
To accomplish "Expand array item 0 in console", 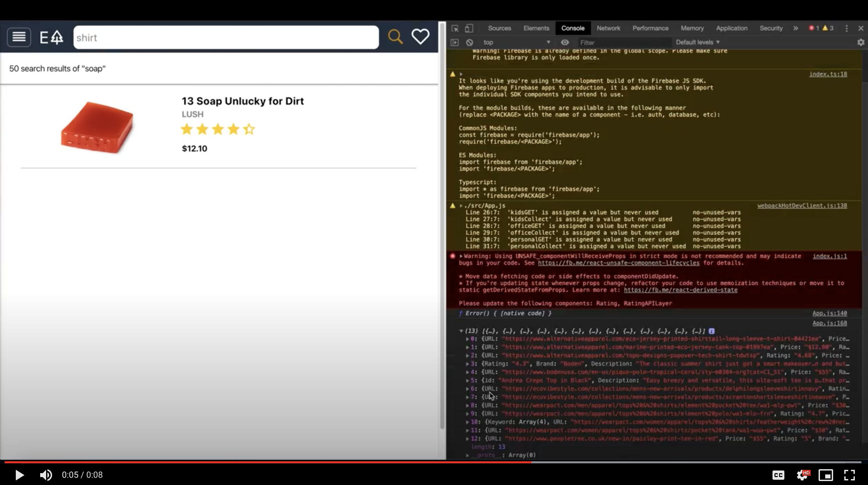I will (467, 339).
